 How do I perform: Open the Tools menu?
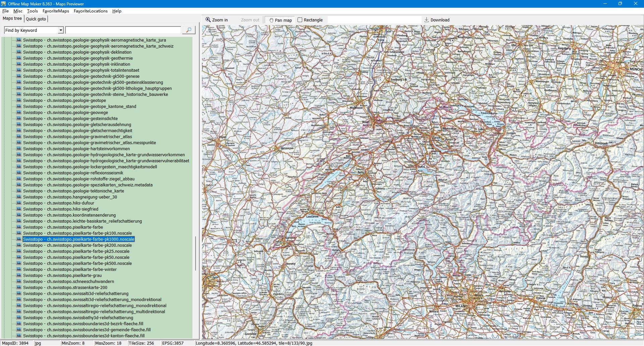[x=32, y=11]
